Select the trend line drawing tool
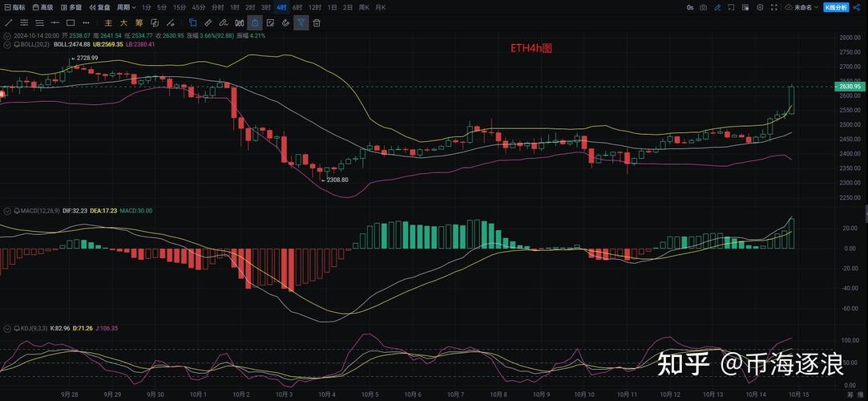 pyautogui.click(x=9, y=23)
